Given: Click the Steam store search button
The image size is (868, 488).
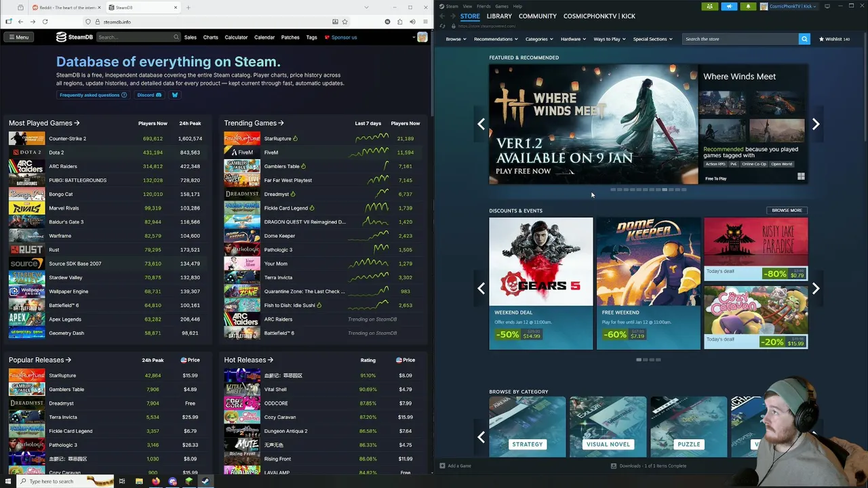Looking at the screenshot, I should pos(804,39).
